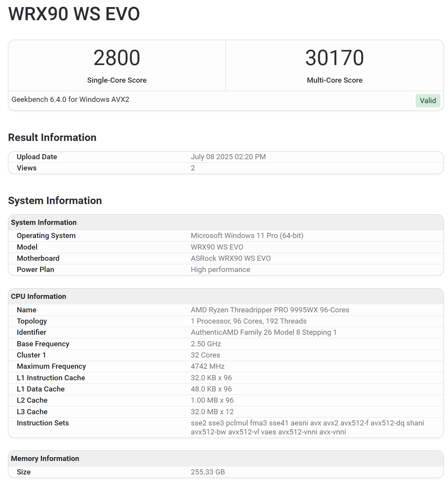Click the ASRock WRX90 WS EVO motherboard value
Image resolution: width=448 pixels, height=485 pixels.
point(231,258)
